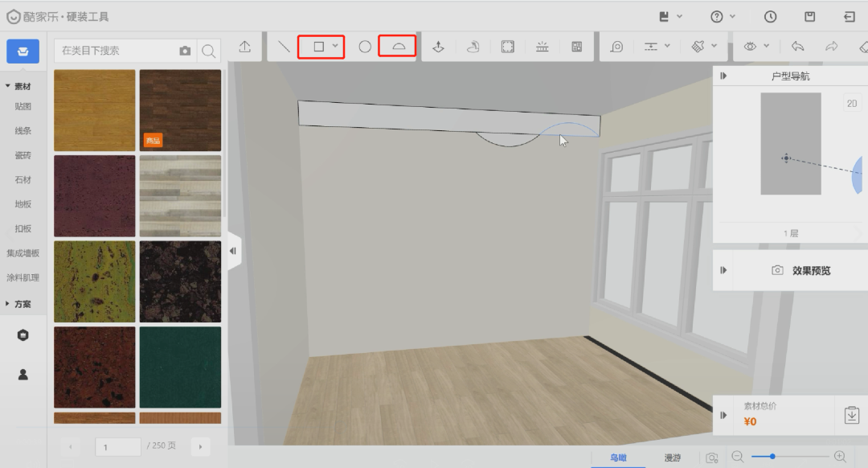Switch navigation map to 2D

[x=851, y=103]
